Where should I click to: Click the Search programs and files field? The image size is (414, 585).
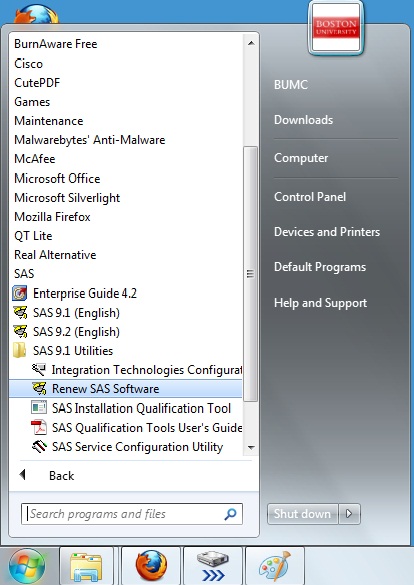(132, 514)
